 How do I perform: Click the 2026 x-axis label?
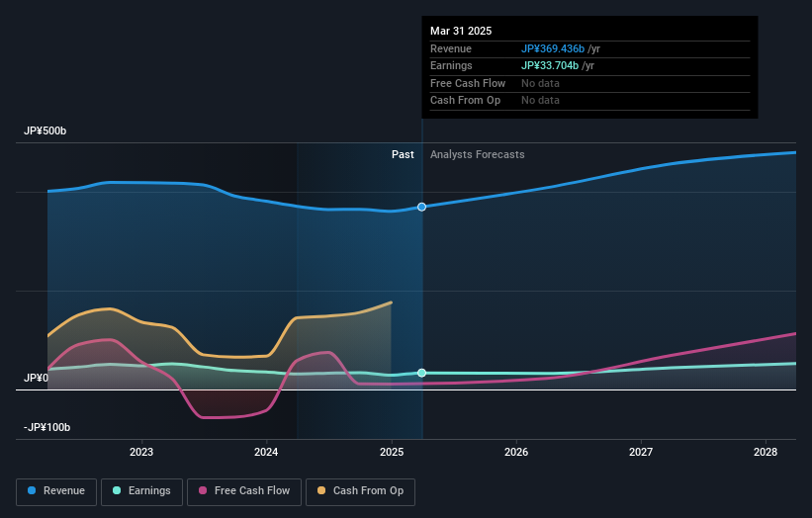[x=516, y=453]
